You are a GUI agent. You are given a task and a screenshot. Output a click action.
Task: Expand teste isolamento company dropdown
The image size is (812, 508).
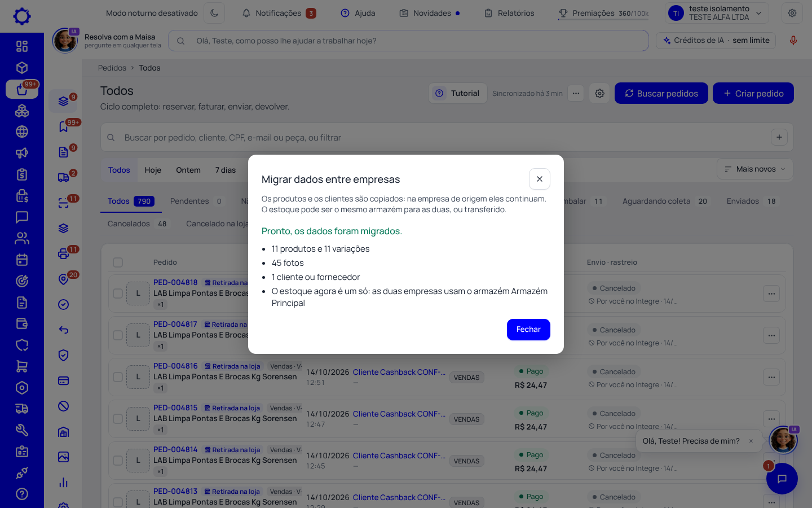coord(717,13)
